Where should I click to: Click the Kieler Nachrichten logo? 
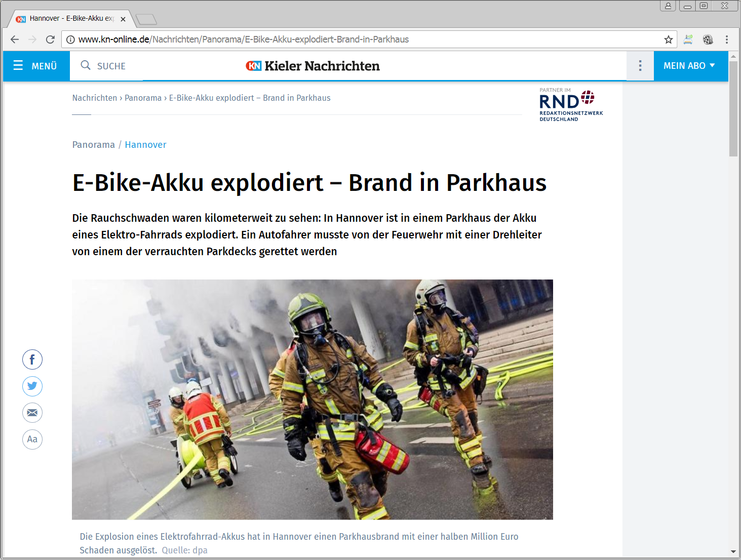tap(313, 66)
